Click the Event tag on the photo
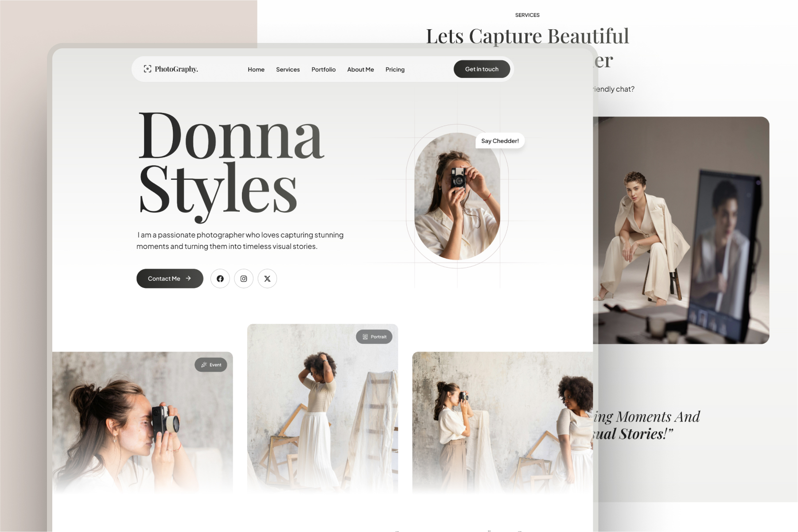The image size is (798, 532). [211, 365]
